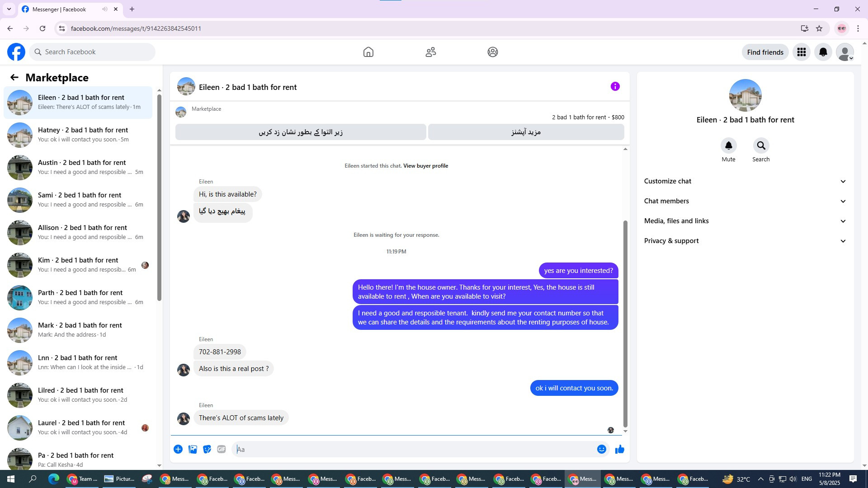Open a new browser tab
The height and width of the screenshot is (488, 868).
tap(132, 9)
